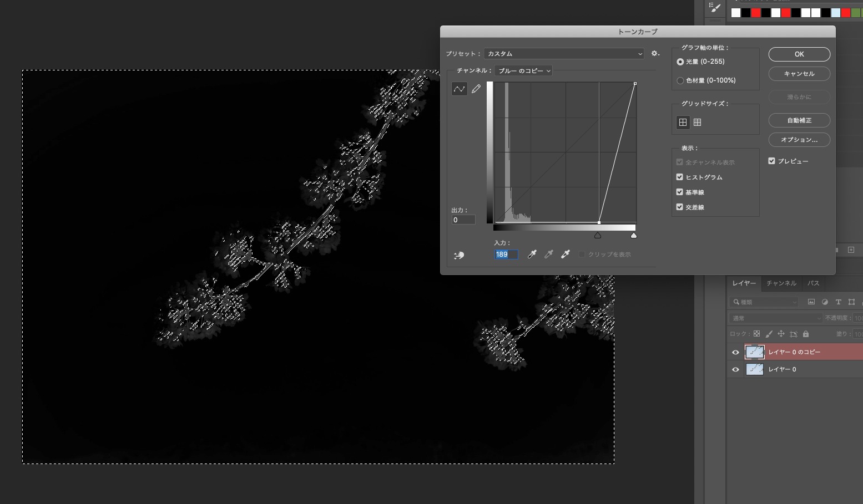Choose the detailed 10x10 grid size icon

point(698,123)
